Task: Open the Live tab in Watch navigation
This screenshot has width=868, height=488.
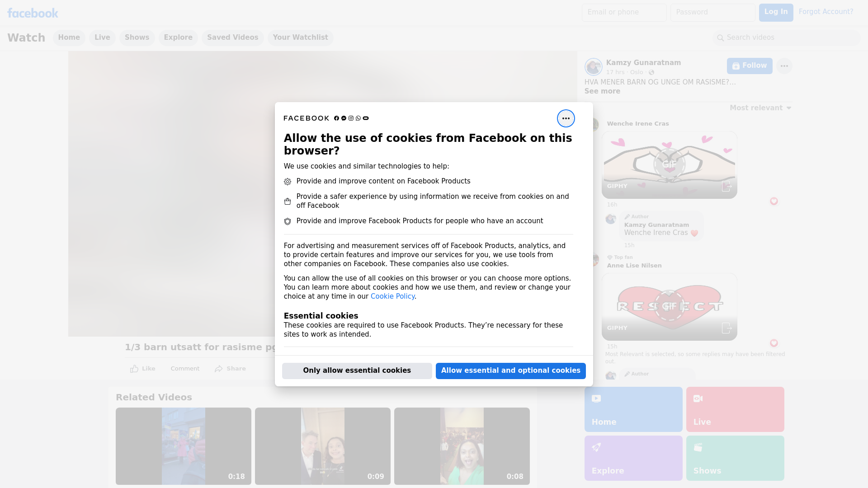Action: [102, 38]
